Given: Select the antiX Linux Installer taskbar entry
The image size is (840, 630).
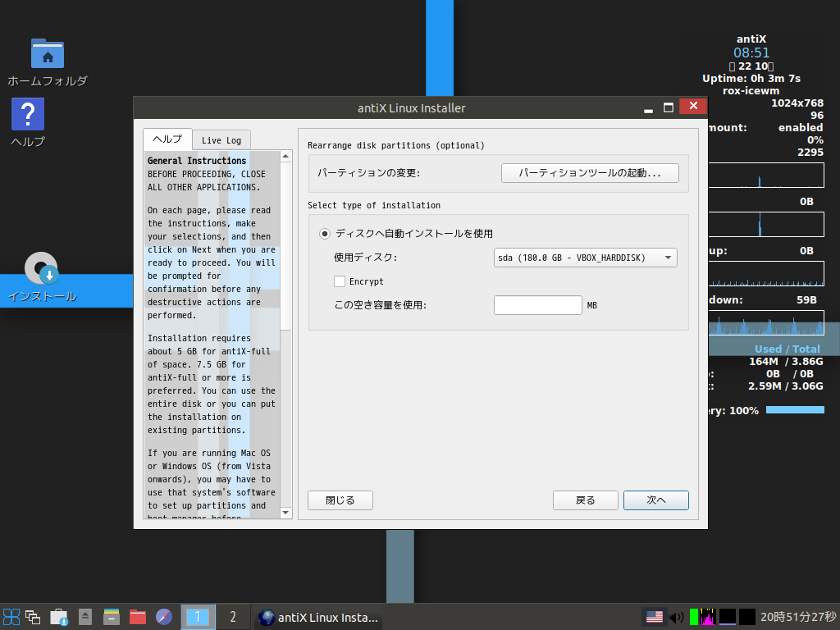Looking at the screenshot, I should (x=318, y=617).
